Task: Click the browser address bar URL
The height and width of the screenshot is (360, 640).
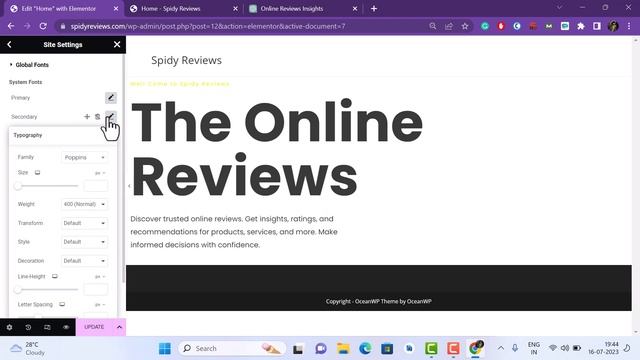Action: tap(208, 26)
